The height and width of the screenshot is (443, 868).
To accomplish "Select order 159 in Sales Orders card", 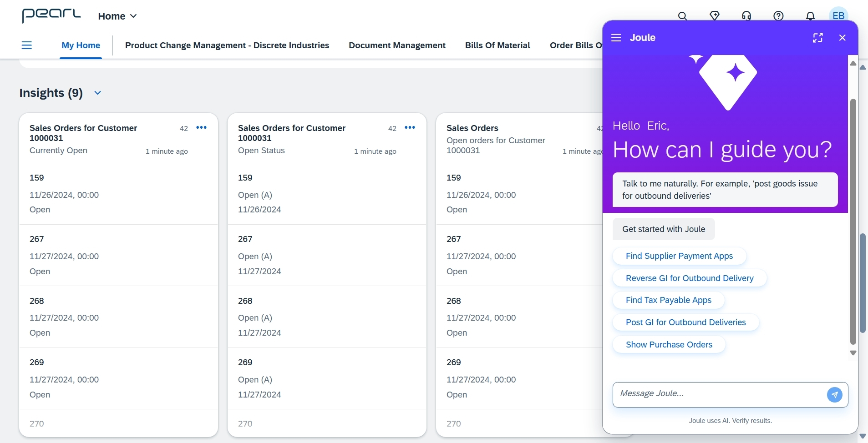I will [x=519, y=193].
